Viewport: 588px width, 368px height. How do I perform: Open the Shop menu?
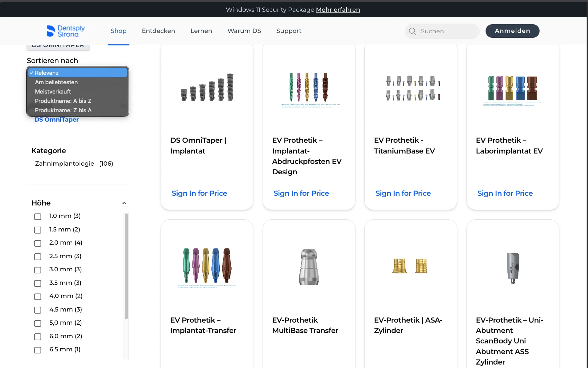[x=118, y=31]
